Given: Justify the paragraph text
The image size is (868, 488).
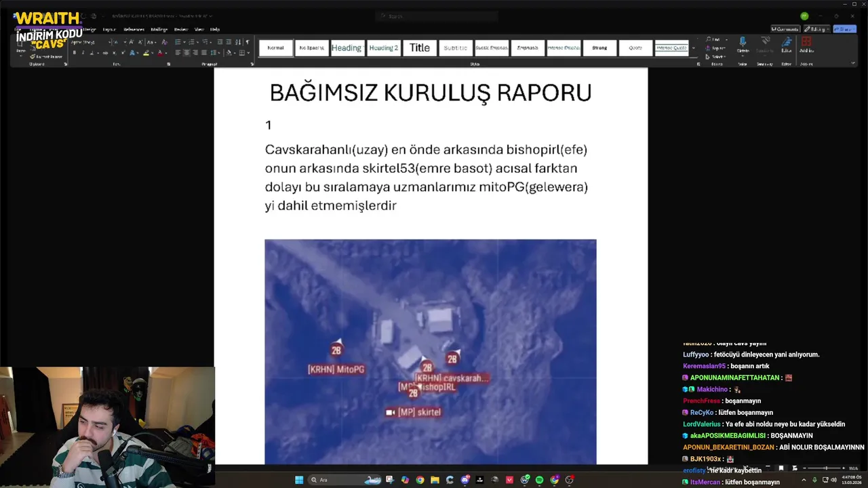Looking at the screenshot, I should pyautogui.click(x=204, y=52).
